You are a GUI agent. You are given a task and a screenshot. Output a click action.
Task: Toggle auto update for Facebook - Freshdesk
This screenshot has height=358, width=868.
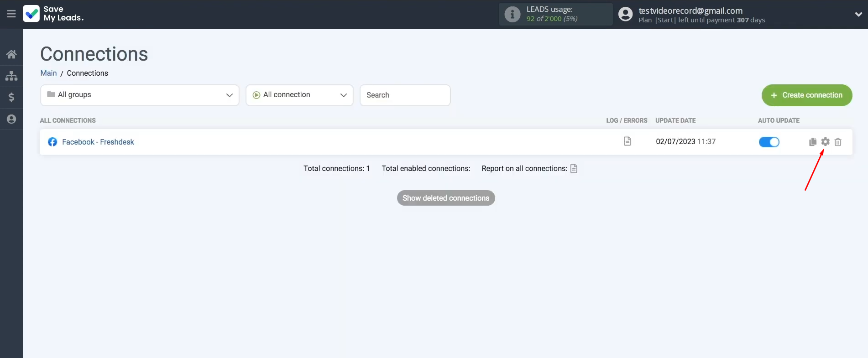(x=769, y=142)
